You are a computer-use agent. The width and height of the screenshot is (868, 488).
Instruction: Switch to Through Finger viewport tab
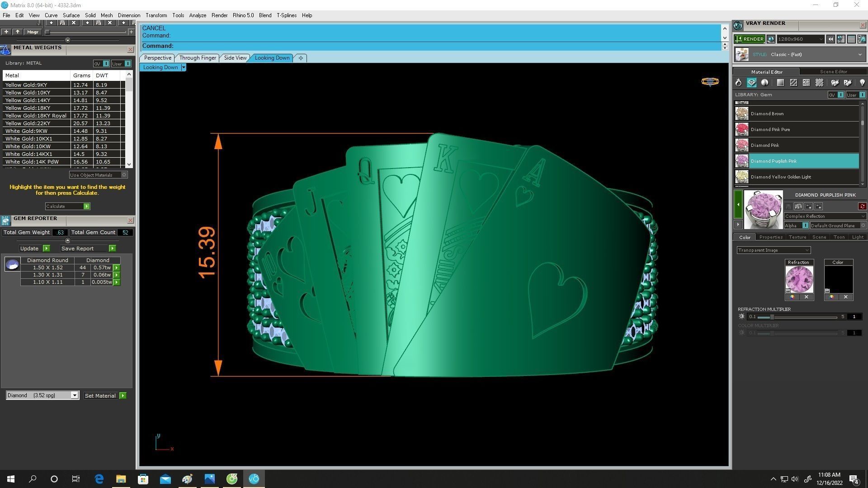[x=198, y=58]
